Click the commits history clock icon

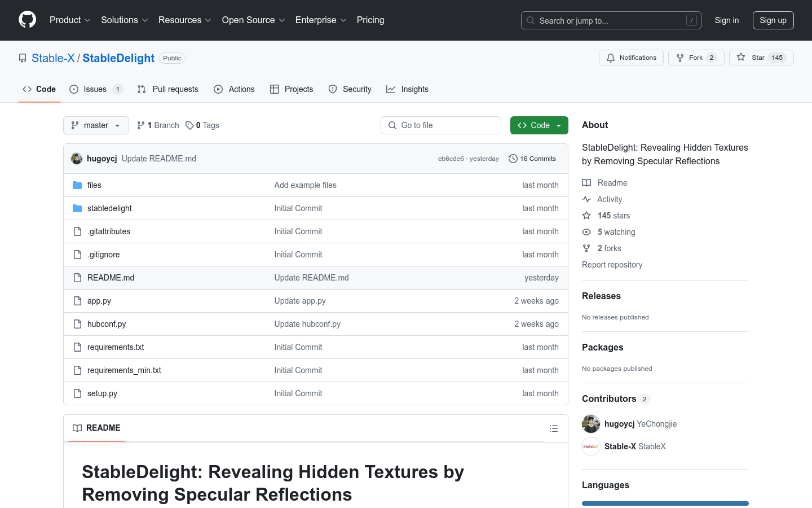pyautogui.click(x=513, y=159)
